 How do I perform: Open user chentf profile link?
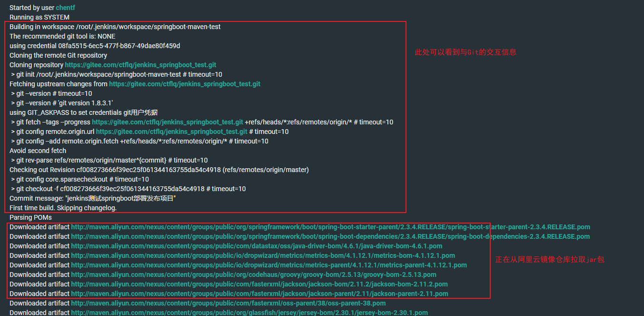point(65,8)
